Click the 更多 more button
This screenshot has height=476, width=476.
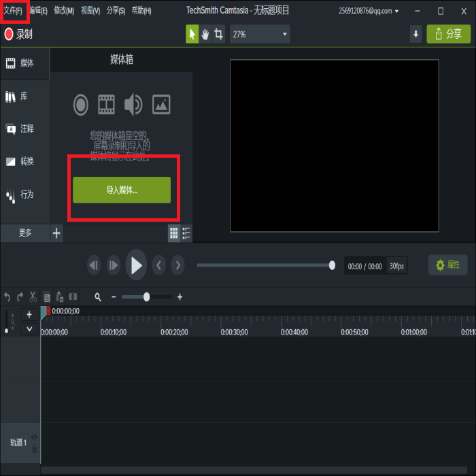click(25, 233)
